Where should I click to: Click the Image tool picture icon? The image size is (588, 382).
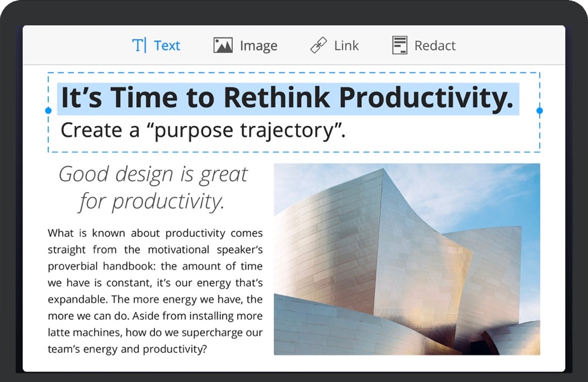pos(223,45)
